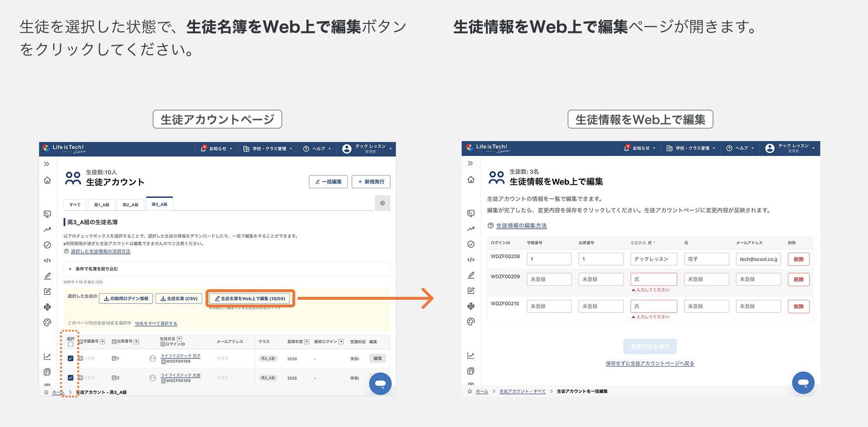Click 新規発行 button

371,182
